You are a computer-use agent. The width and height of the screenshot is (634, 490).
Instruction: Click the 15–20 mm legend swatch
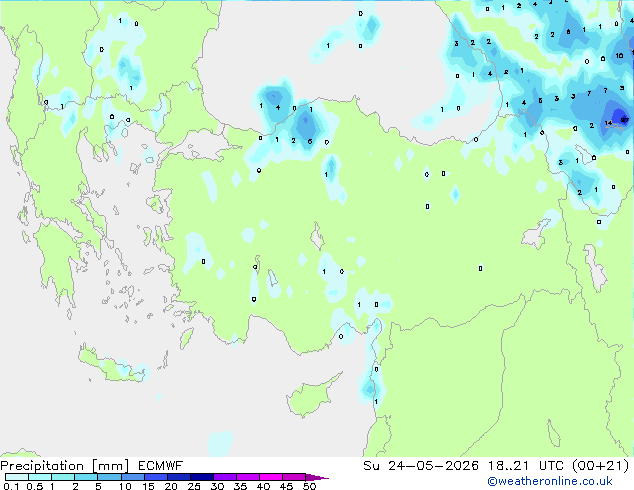coord(155,477)
